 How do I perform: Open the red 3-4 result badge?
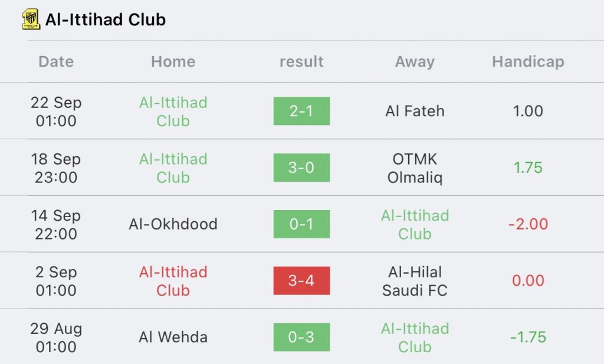coord(301,281)
